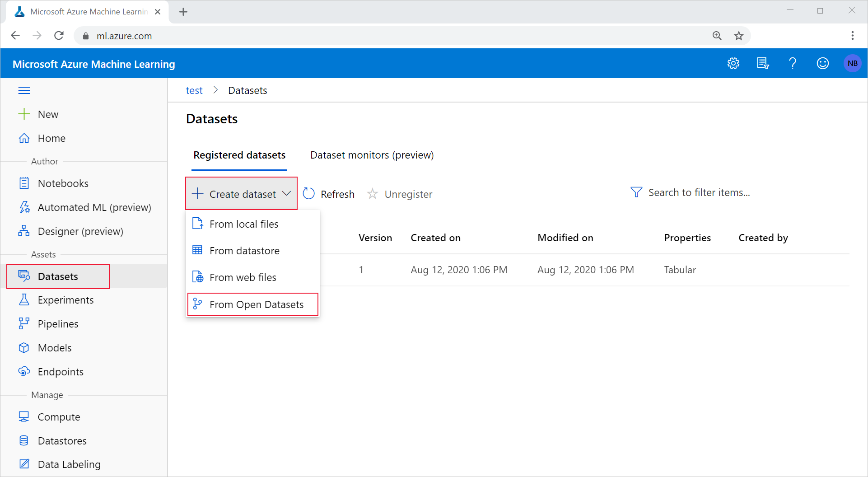Screen dimensions: 868x477
Task: Click the Datasets breadcrumb
Action: click(x=247, y=91)
